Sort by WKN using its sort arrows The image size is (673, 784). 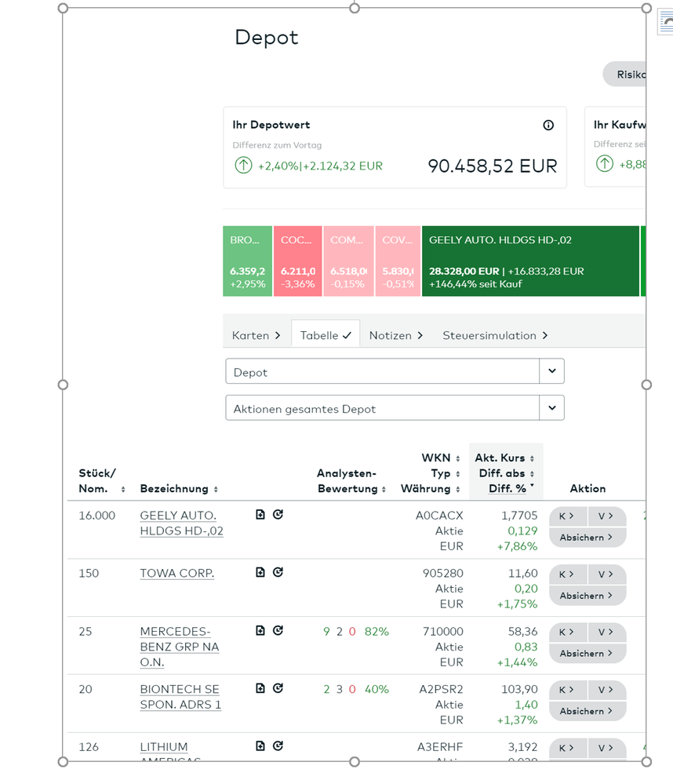[x=458, y=458]
